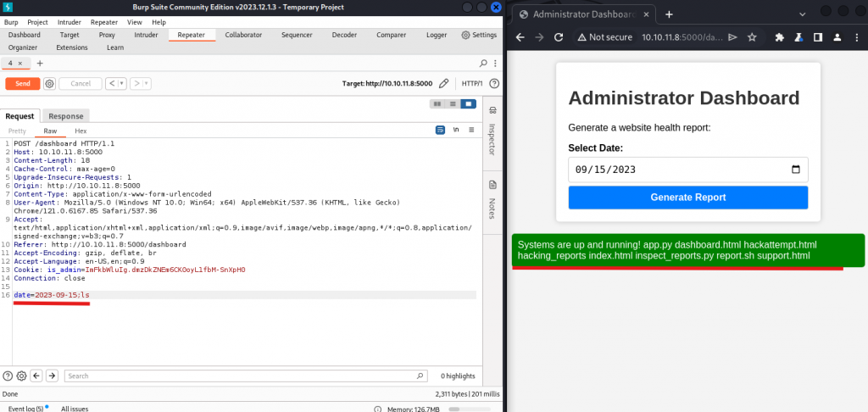Close Repeater tab 4 with the x
868x412 pixels.
click(x=20, y=63)
